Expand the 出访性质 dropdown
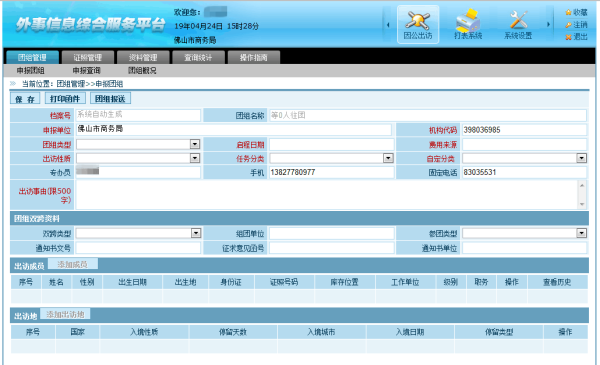The height and width of the screenshot is (365, 600). [195, 158]
